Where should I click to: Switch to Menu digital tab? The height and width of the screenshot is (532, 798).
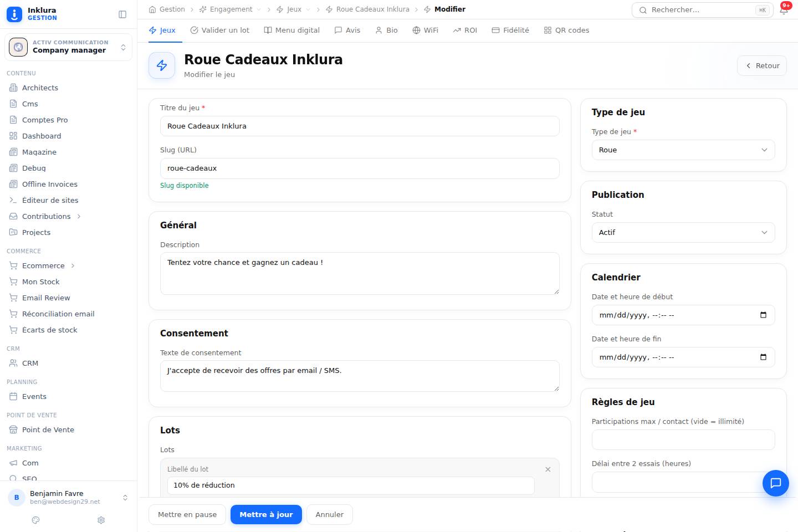point(291,30)
